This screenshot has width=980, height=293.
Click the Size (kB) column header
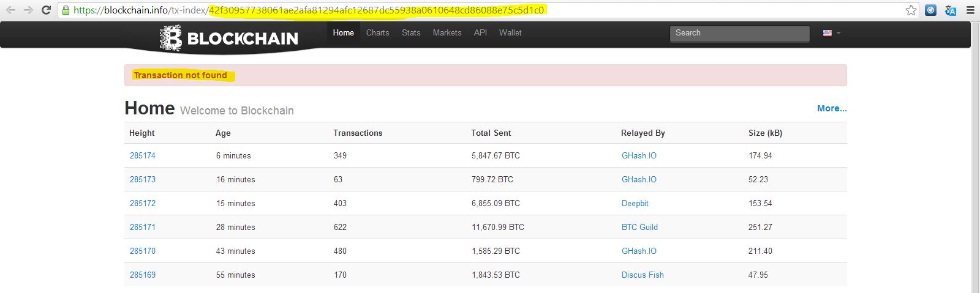[765, 133]
